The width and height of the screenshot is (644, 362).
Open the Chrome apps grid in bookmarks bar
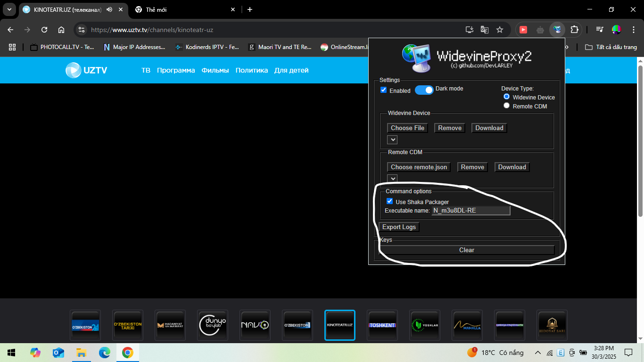pyautogui.click(x=12, y=47)
